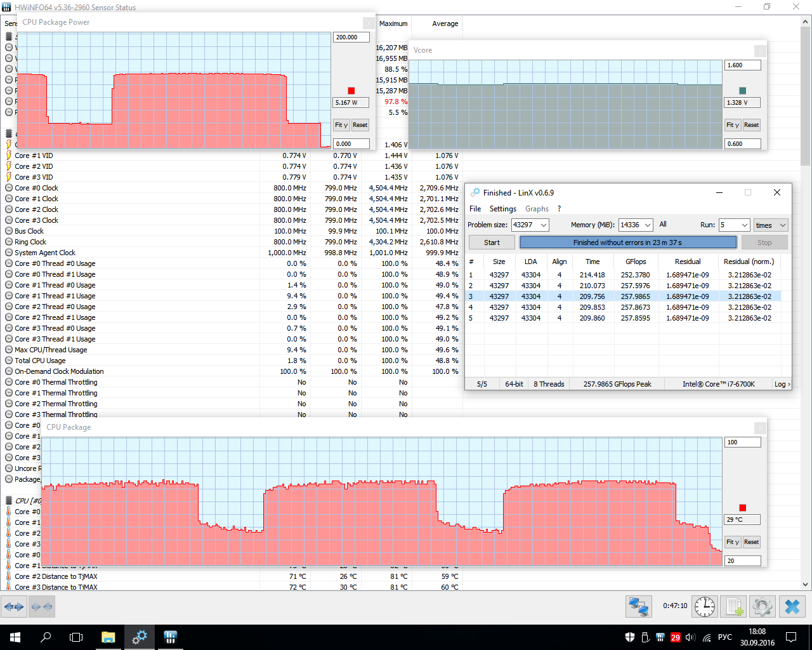
Task: Click the clock reset icon beside 0:47:10
Action: (705, 607)
